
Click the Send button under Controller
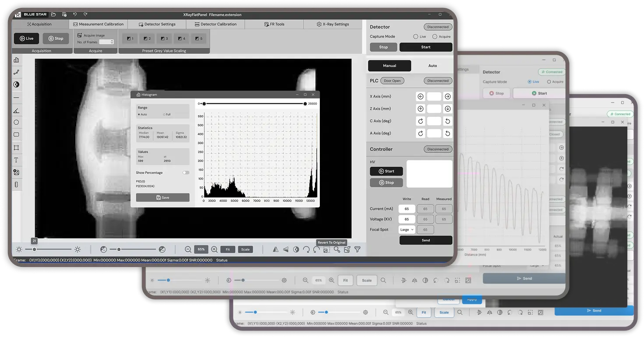click(x=425, y=240)
